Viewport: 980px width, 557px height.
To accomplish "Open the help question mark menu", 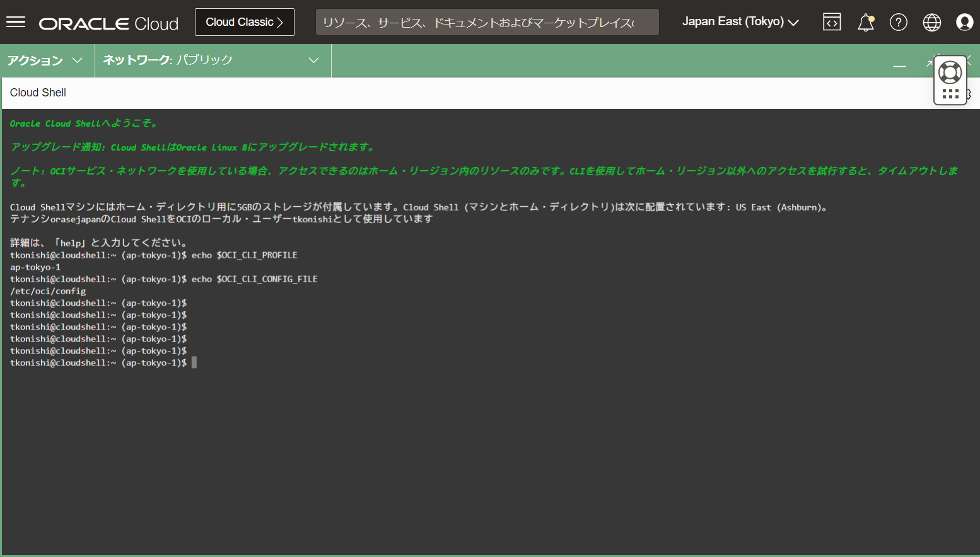I will [x=898, y=23].
